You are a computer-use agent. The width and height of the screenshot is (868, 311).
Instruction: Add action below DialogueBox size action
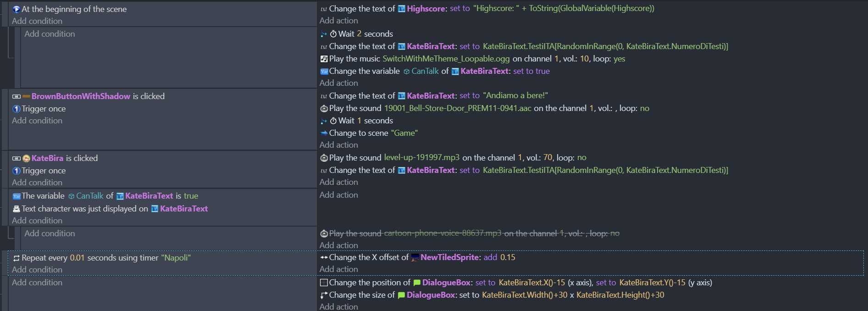point(339,306)
